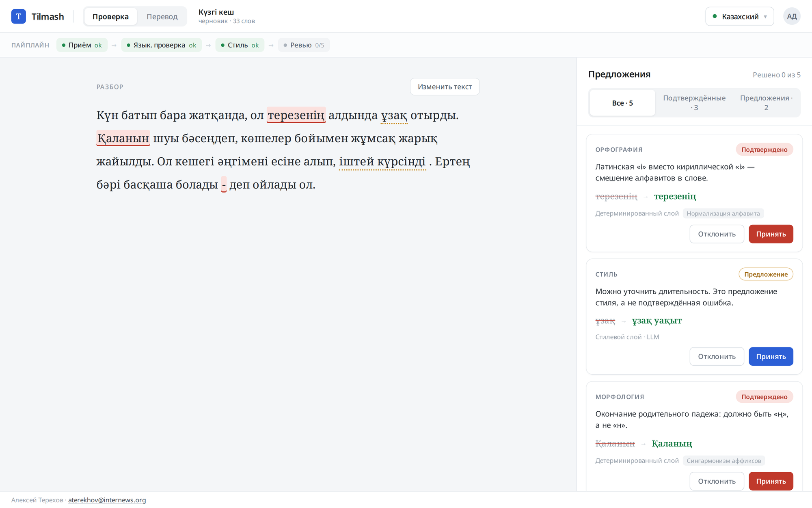This screenshot has width=812, height=508.
Task: Click highlighted word Қаланын in text
Action: click(x=123, y=138)
